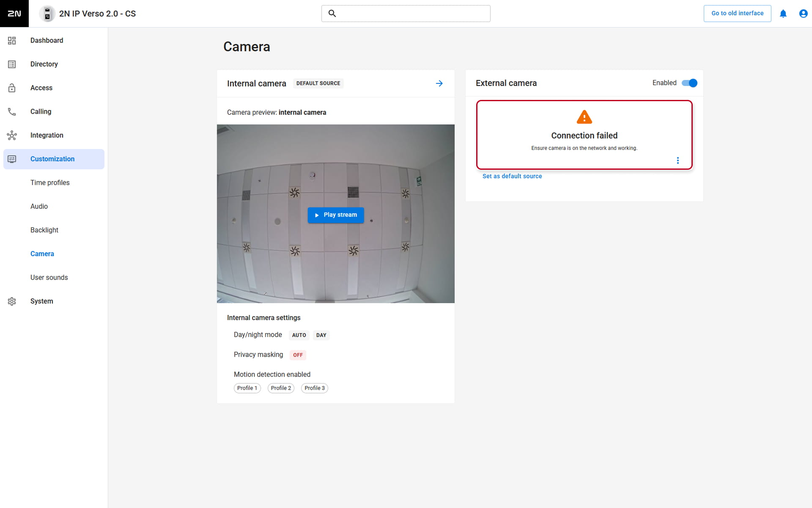Click the Calling phone icon
Viewport: 812px width, 508px height.
[12, 112]
